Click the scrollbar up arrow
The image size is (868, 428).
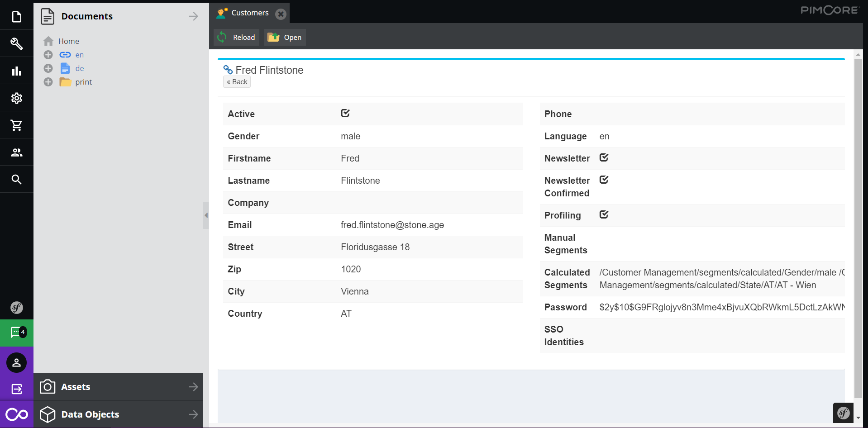858,54
